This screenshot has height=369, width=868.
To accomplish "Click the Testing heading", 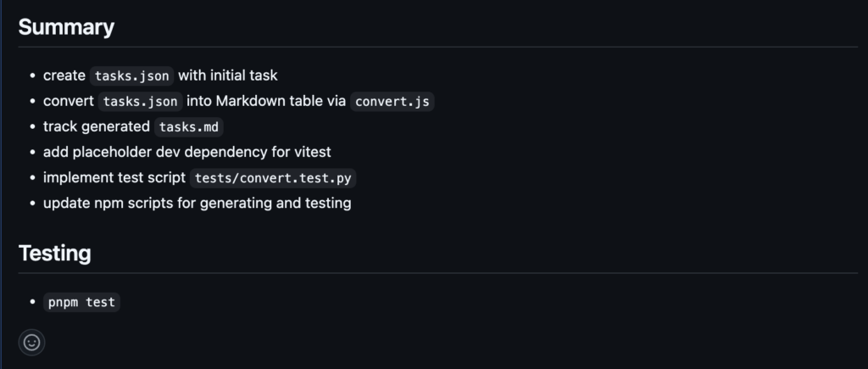I will [x=55, y=253].
